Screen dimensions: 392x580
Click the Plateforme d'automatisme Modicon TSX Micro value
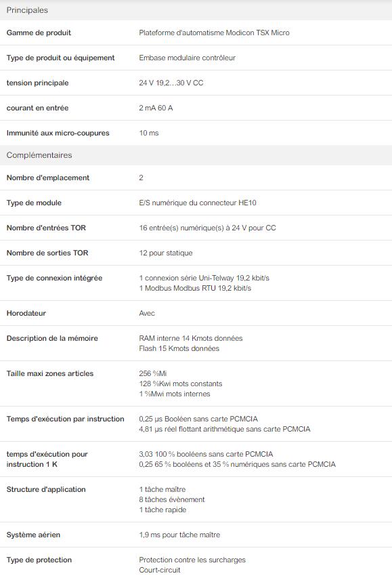(215, 33)
